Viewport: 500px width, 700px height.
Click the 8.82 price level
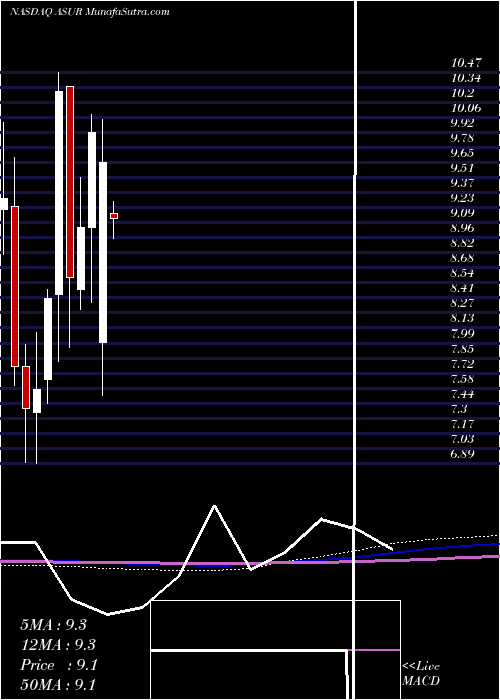[x=462, y=243]
